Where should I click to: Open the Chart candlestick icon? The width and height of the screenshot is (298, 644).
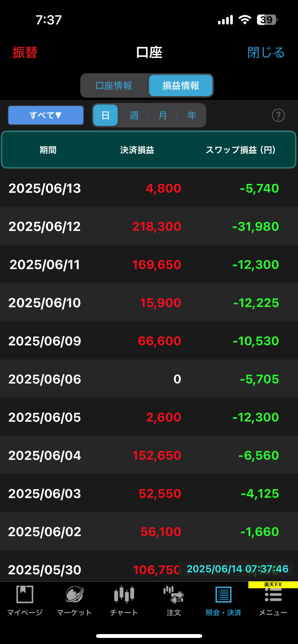[124, 595]
